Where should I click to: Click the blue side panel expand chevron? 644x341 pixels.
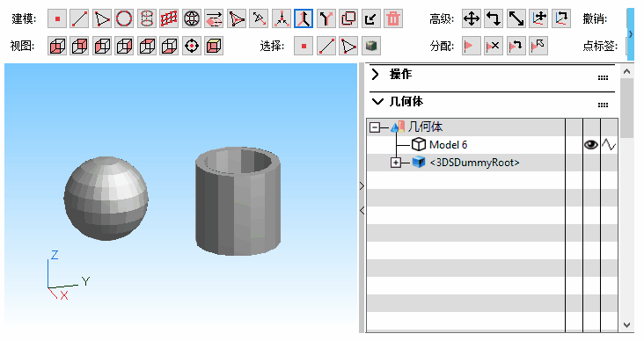[631, 34]
